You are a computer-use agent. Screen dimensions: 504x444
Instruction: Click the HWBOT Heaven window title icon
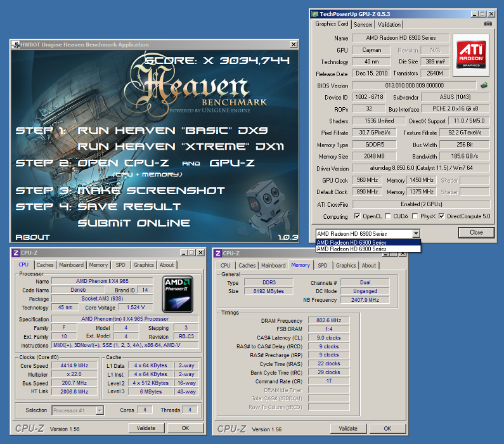click(15, 44)
